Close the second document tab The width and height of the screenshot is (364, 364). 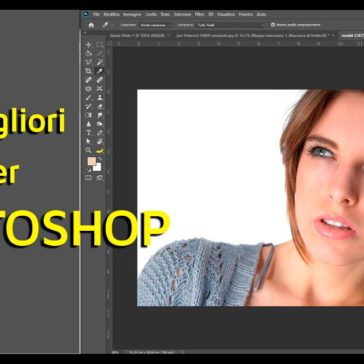(x=333, y=35)
